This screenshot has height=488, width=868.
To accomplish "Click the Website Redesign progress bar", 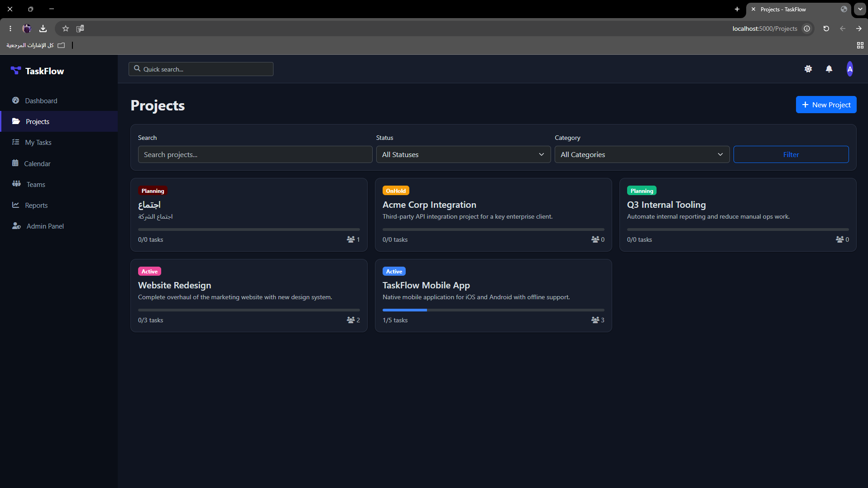I will 249,310.
